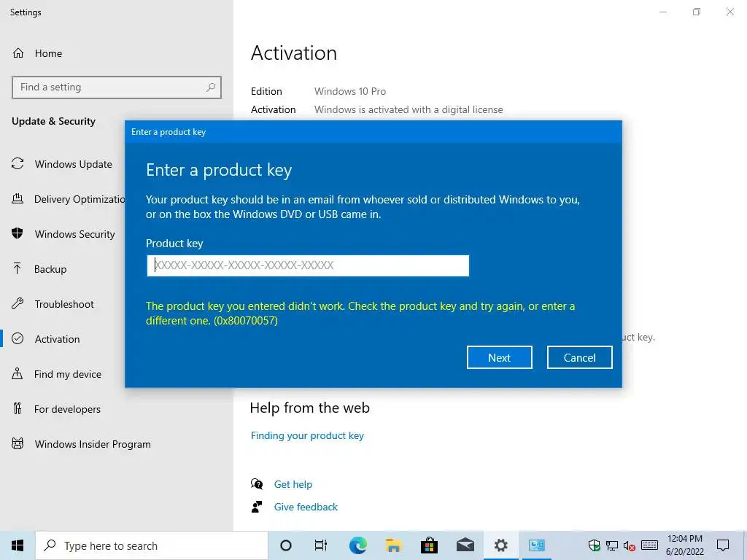The width and height of the screenshot is (747, 560).
Task: Click the muted volume tray icon
Action: 630,545
